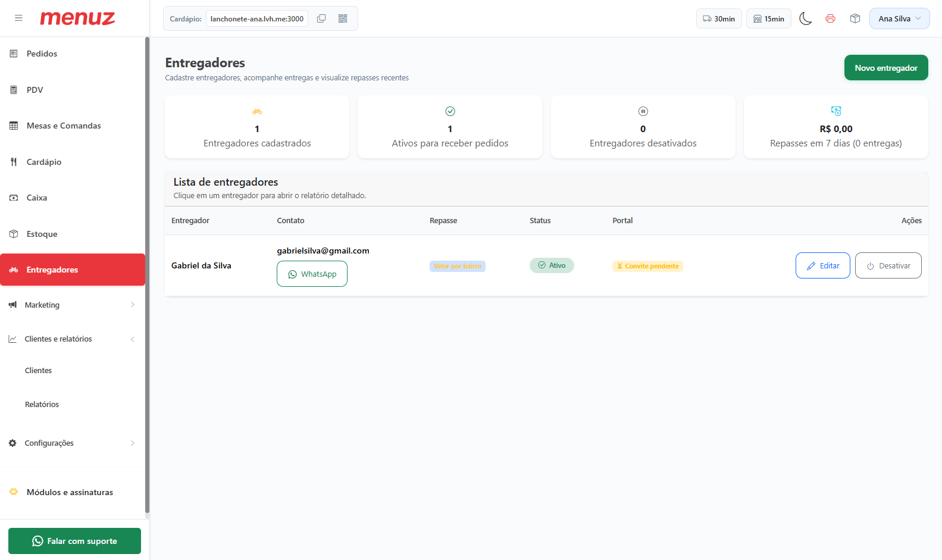Open Ana Silva user dropdown

pos(899,18)
